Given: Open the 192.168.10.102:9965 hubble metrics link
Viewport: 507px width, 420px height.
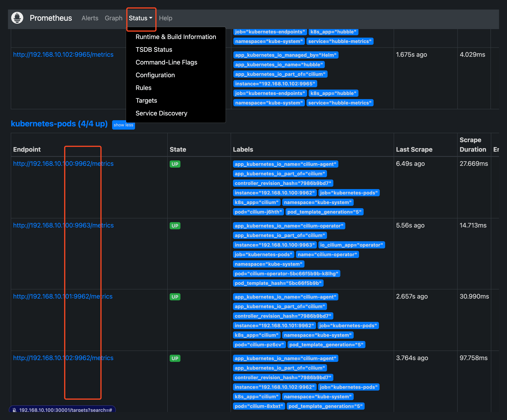Looking at the screenshot, I should 63,55.
